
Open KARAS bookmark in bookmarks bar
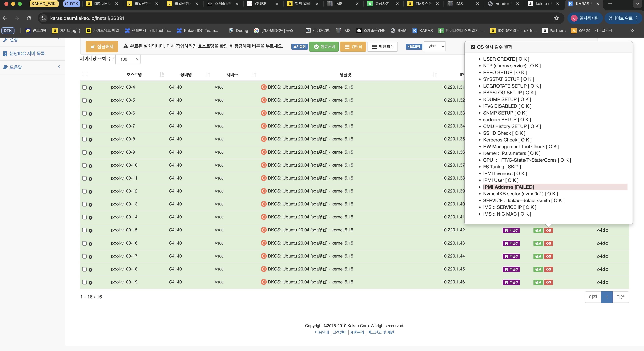[x=422, y=30]
